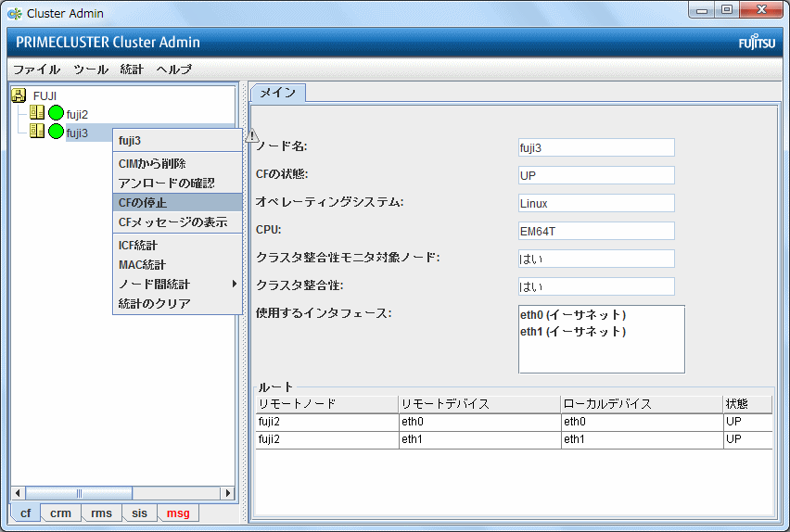Open the red msg tab
Screen dimensions: 790x532
(x=178, y=513)
